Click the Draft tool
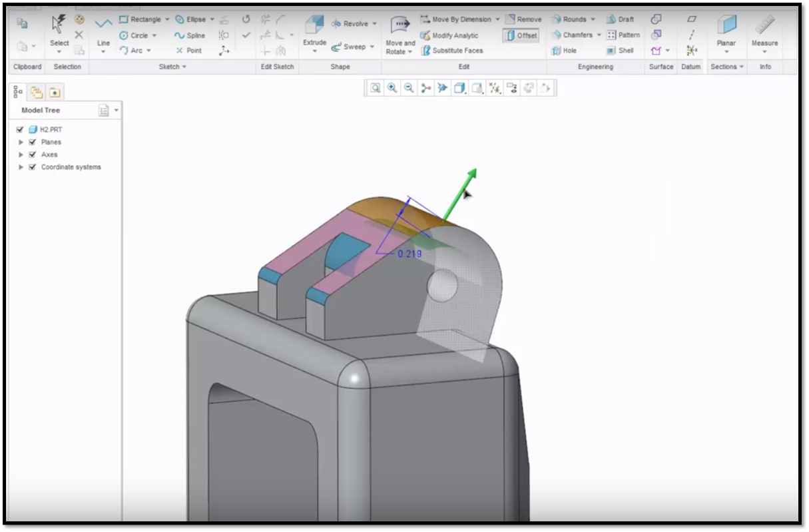 (x=620, y=19)
